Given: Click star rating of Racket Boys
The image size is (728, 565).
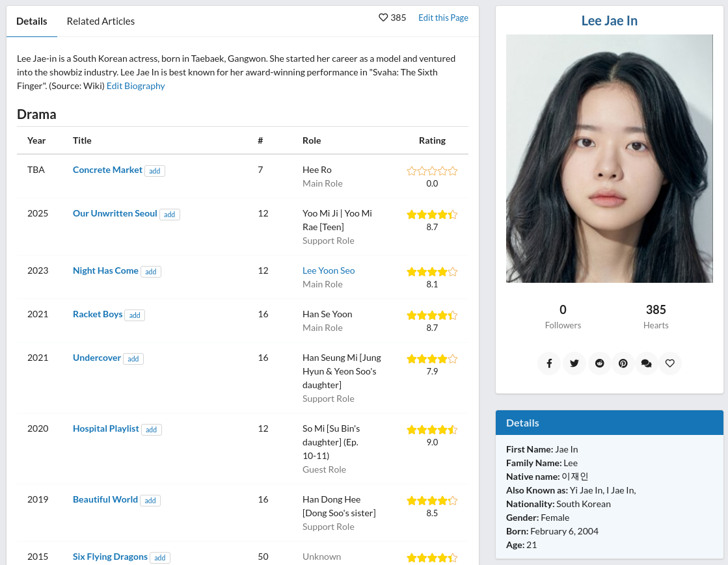Looking at the screenshot, I should pos(432,315).
